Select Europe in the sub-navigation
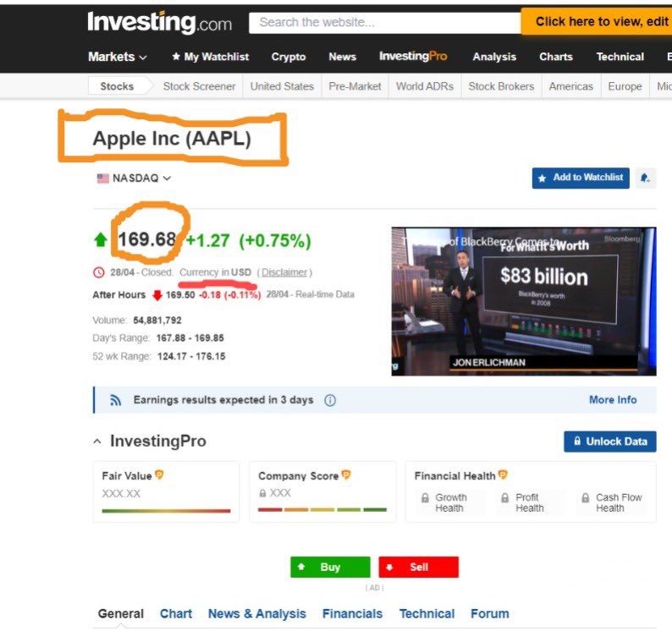672x631 pixels. coord(625,86)
